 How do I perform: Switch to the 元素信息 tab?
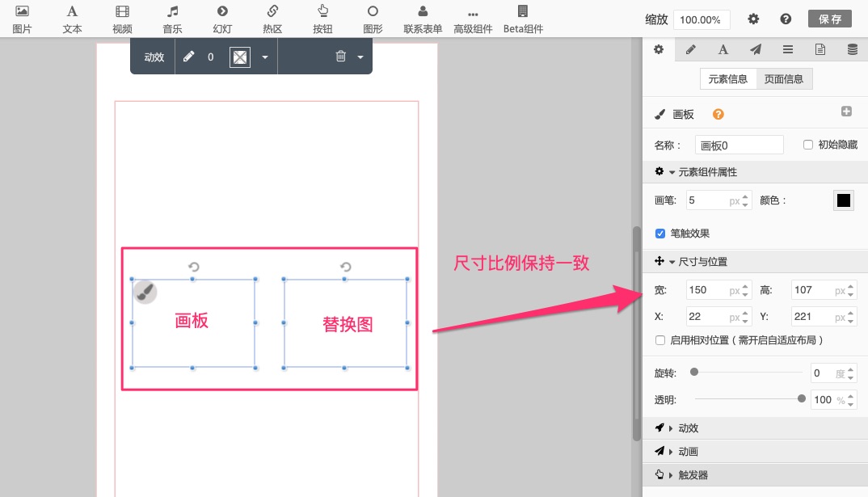(x=728, y=79)
